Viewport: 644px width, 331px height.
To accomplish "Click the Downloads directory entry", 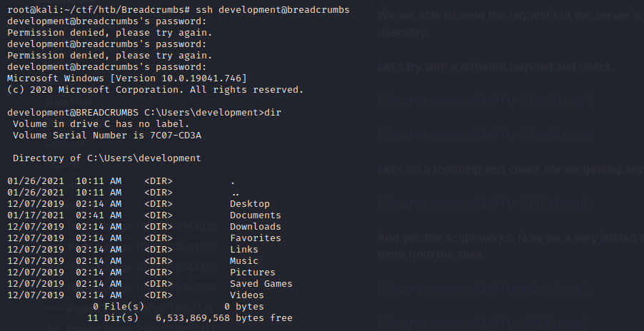I will [x=255, y=227].
